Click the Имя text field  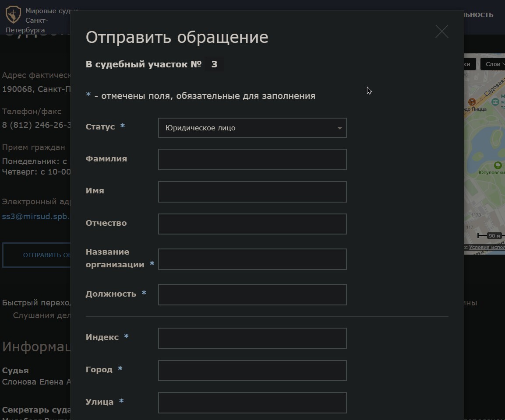(x=252, y=192)
